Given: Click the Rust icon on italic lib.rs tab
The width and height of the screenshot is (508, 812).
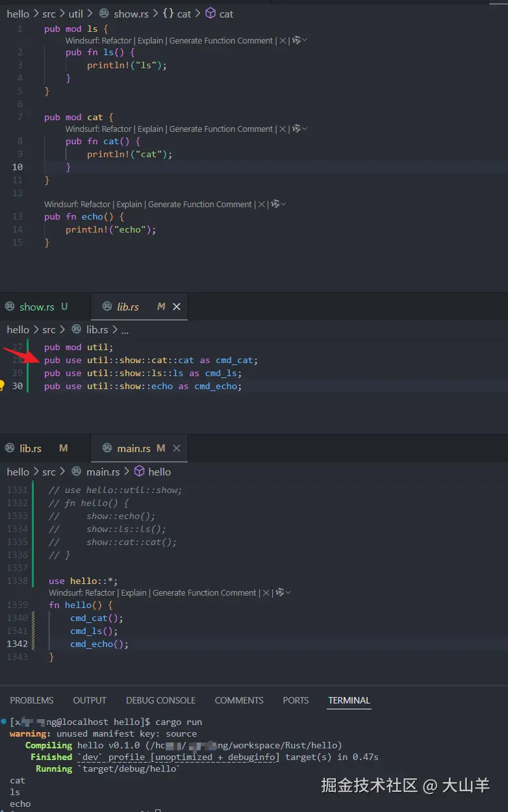Looking at the screenshot, I should 108,307.
